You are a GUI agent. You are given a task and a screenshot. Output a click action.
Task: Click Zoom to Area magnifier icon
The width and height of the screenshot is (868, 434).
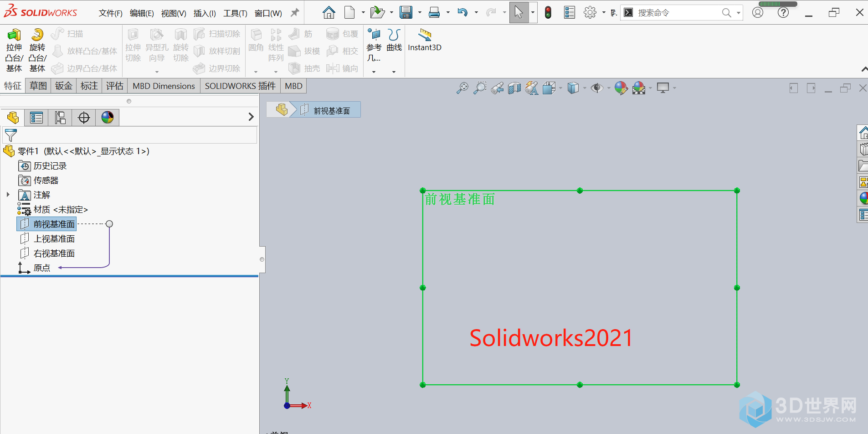pos(479,88)
